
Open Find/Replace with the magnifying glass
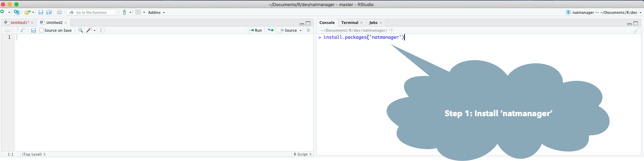tap(80, 30)
